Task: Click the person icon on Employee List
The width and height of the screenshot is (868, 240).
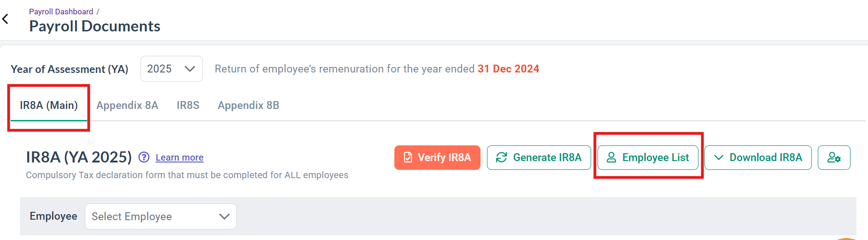Action: click(x=611, y=157)
